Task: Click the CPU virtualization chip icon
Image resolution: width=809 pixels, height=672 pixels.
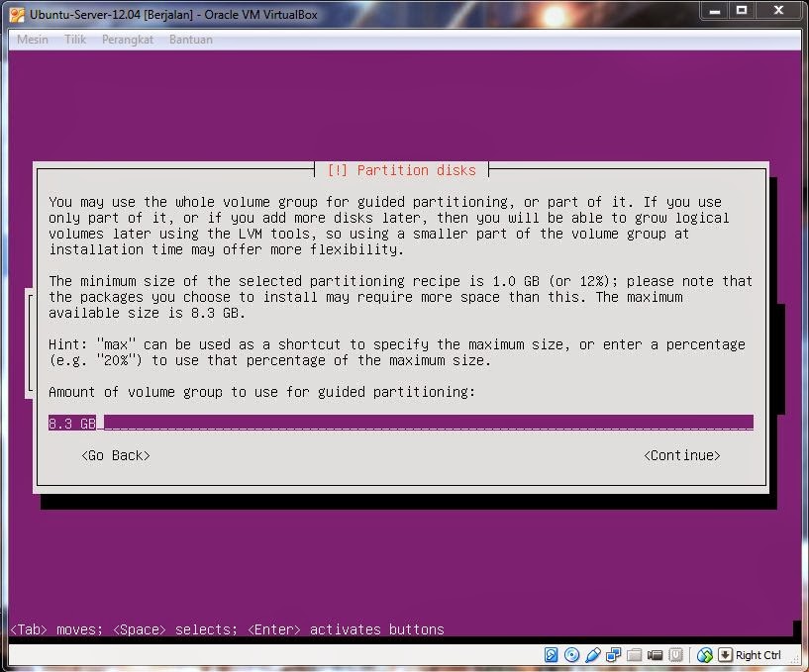Action: (675, 655)
